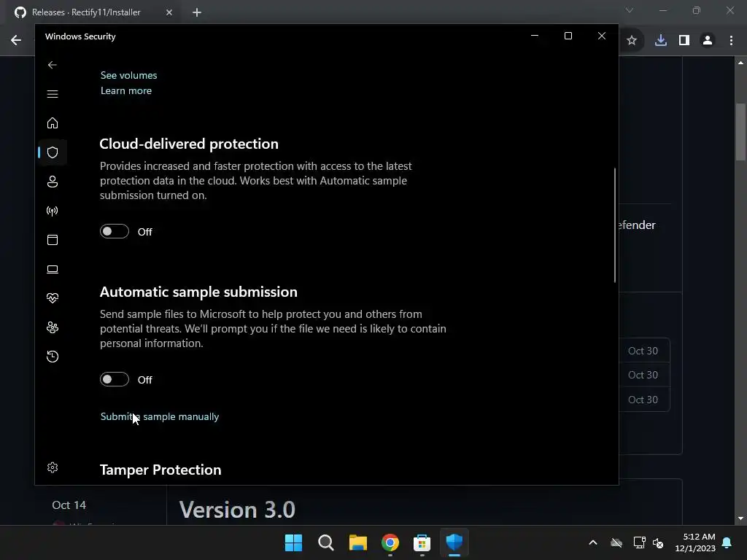Click the first Oct 30 asset date
The height and width of the screenshot is (560, 747).
pyautogui.click(x=643, y=351)
